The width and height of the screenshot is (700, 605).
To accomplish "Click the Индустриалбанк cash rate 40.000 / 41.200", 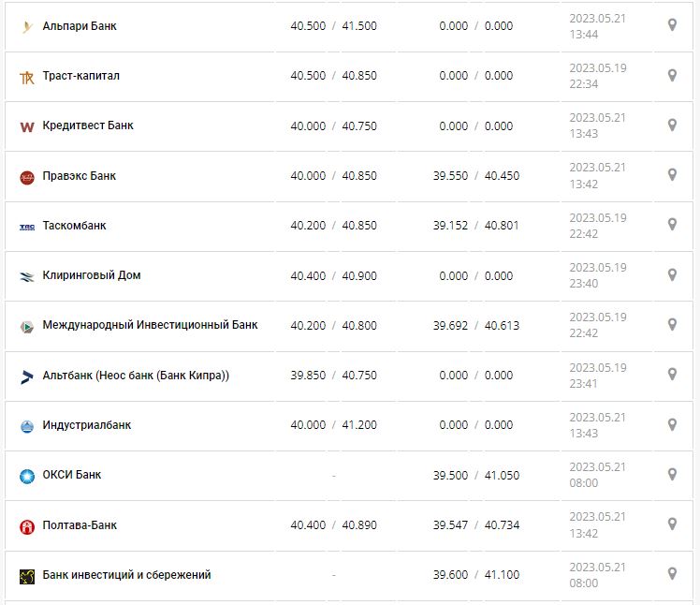I will click(333, 425).
